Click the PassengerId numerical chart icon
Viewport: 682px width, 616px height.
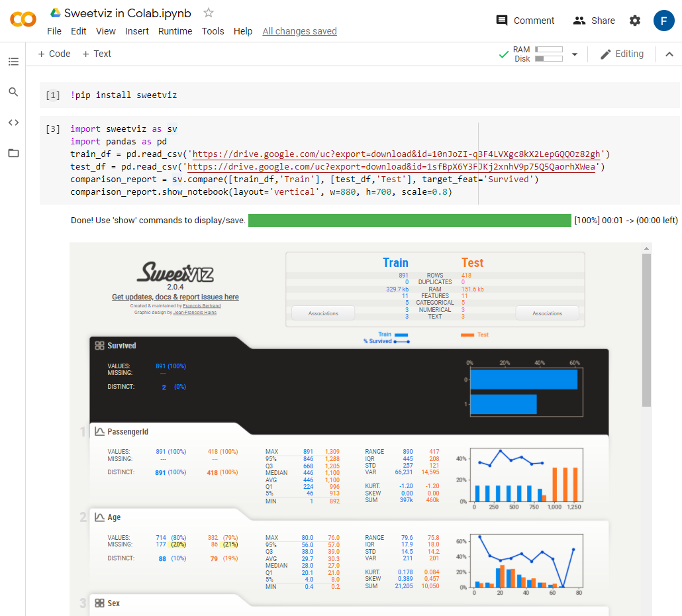point(99,432)
